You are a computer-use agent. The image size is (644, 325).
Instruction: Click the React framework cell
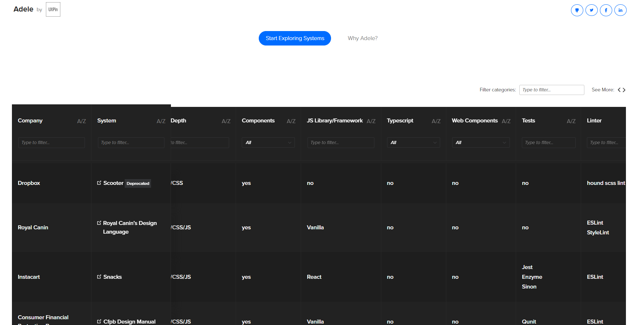pos(314,277)
